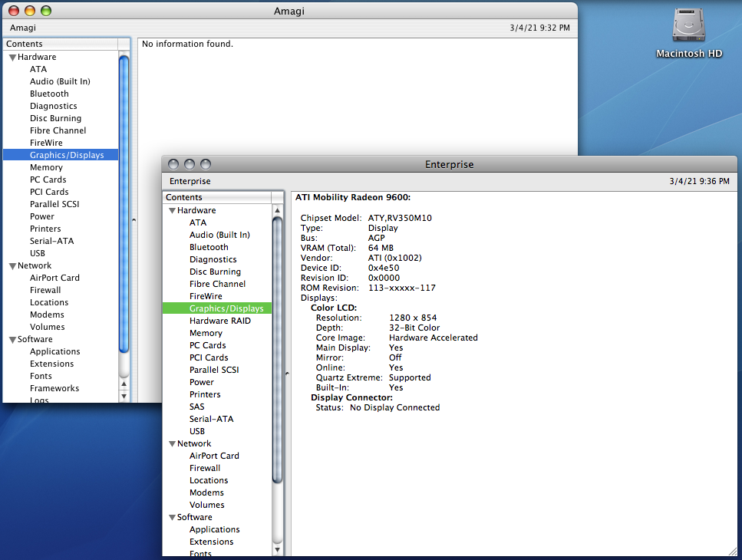Select Serial-ATA in Enterprise window
This screenshot has width=742, height=560.
click(x=212, y=420)
